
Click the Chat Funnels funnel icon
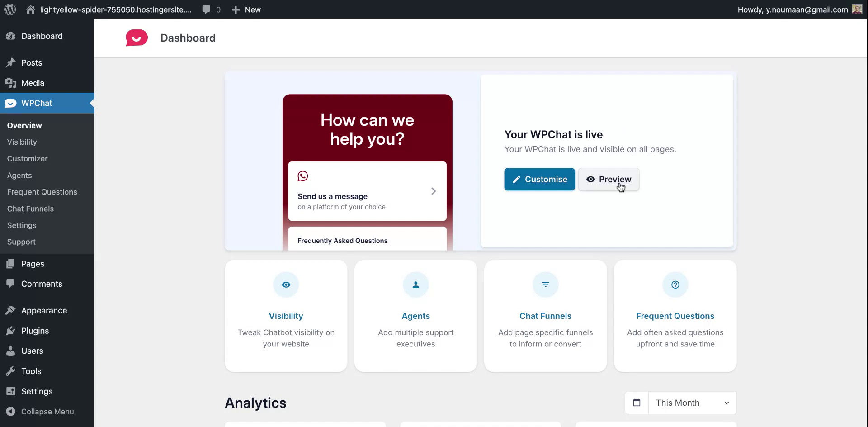(545, 285)
